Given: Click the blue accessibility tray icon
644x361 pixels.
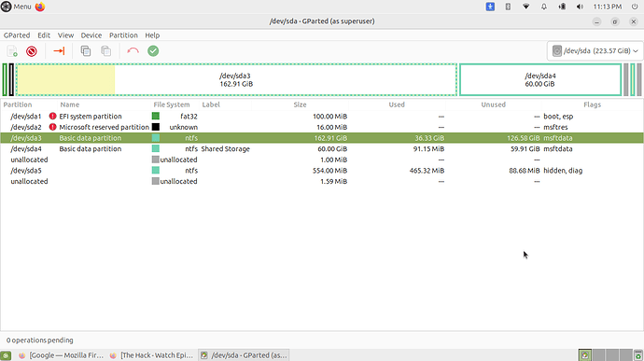Looking at the screenshot, I should click(x=490, y=7).
